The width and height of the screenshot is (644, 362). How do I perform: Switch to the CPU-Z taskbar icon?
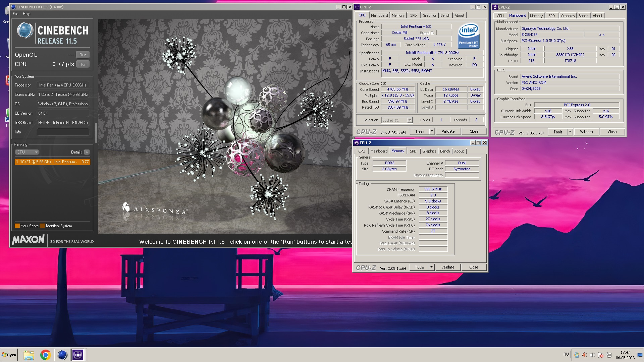coord(78,355)
